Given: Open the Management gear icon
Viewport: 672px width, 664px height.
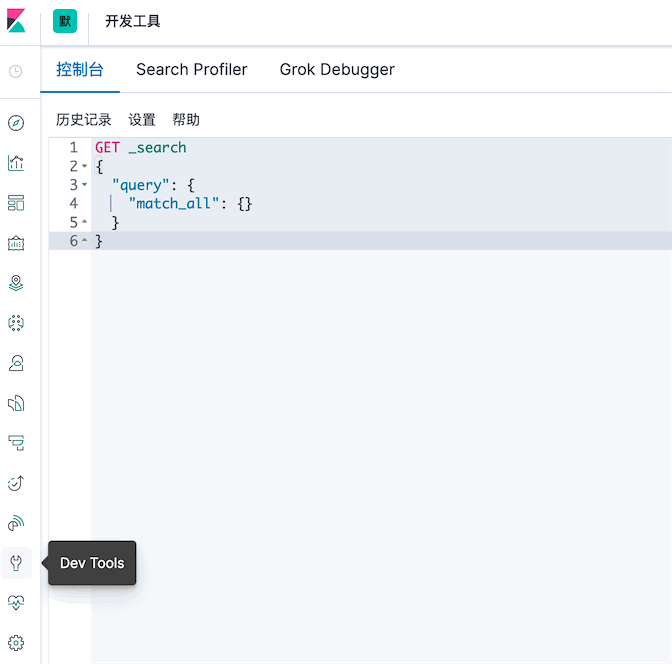Looking at the screenshot, I should point(16,643).
